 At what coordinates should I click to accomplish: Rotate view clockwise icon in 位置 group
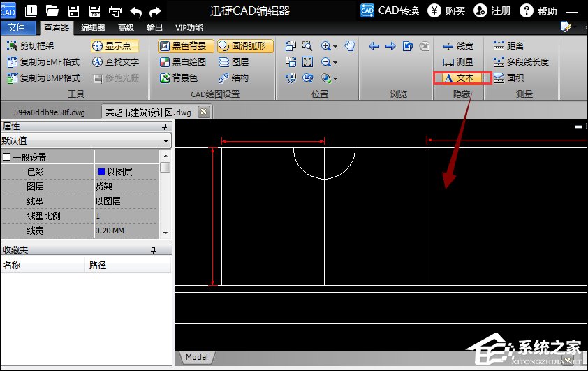pyautogui.click(x=291, y=61)
